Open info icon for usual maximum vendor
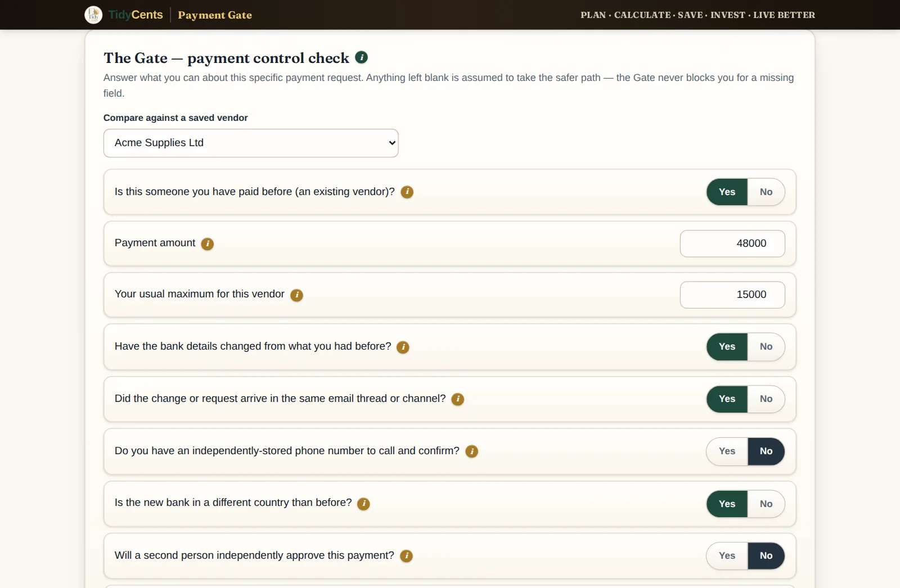The image size is (900, 588). pyautogui.click(x=297, y=295)
